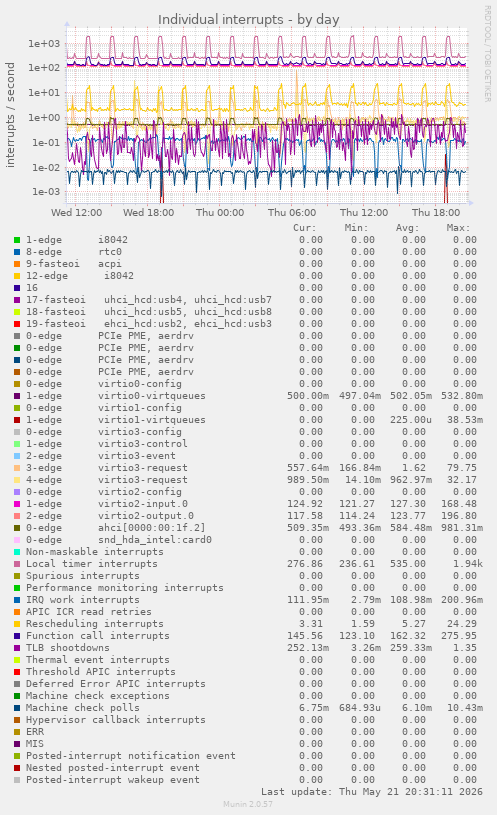Image resolution: width=497 pixels, height=815 pixels.
Task: Click the green swatch for 1-edge i8042
Action: point(17,240)
